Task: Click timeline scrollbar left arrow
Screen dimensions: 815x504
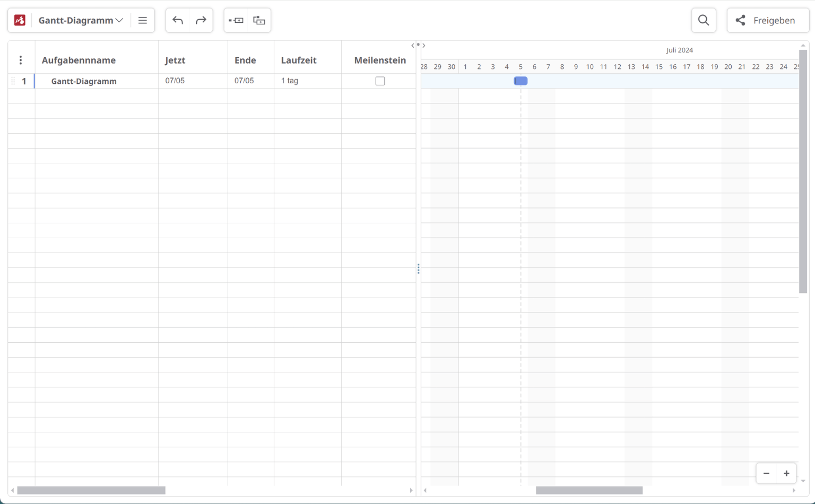Action: [x=425, y=490]
